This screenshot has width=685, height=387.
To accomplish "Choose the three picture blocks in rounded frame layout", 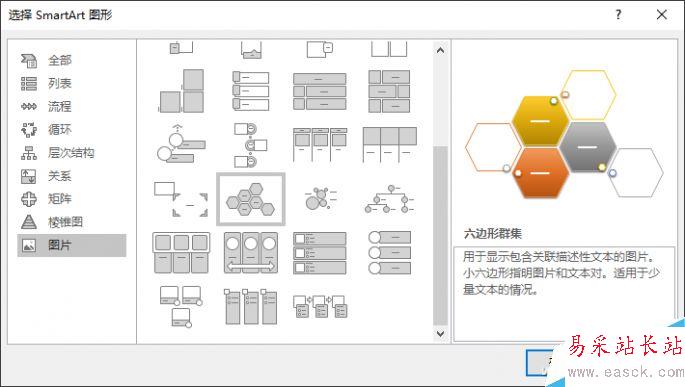I will [x=181, y=253].
